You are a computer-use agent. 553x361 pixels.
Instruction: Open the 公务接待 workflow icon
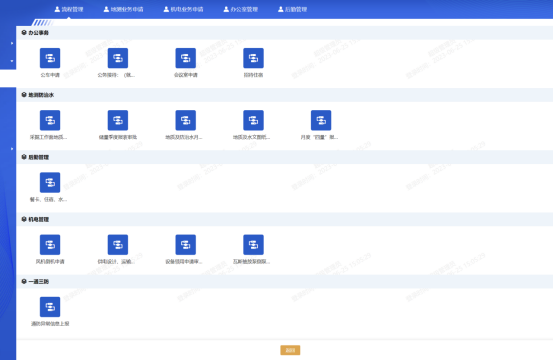(117, 58)
